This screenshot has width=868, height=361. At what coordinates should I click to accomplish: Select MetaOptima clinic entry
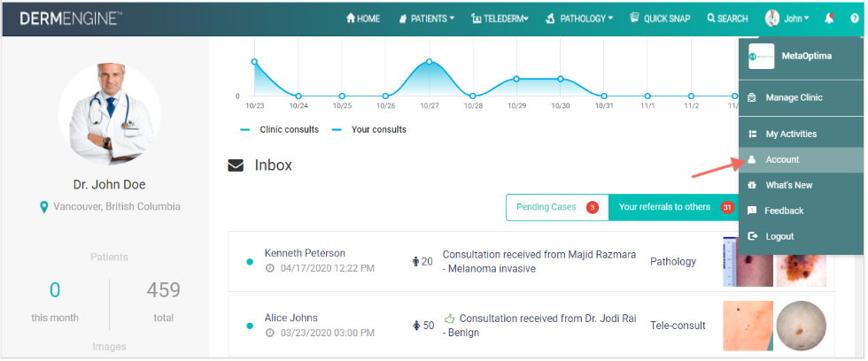point(801,56)
